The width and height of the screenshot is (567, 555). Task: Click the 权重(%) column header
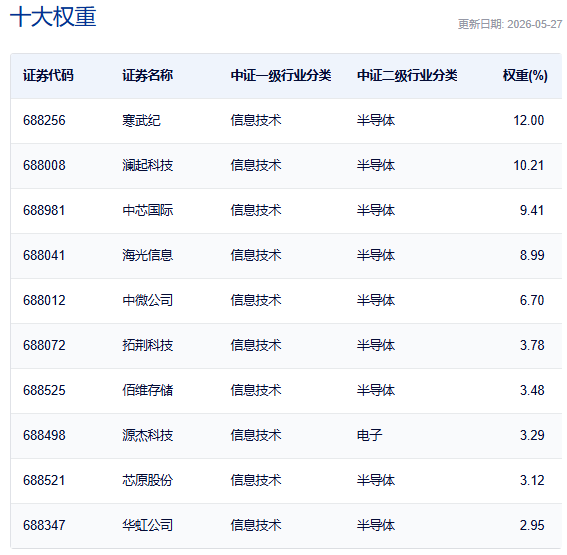[525, 76]
